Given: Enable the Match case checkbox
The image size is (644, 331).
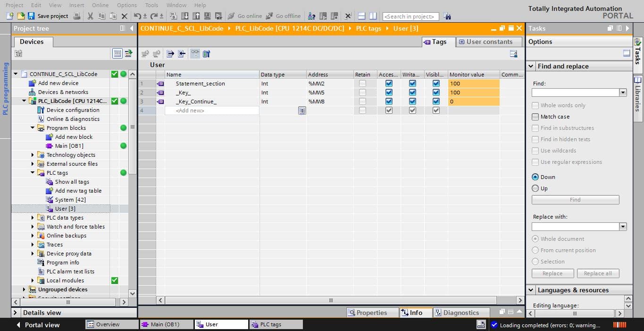Looking at the screenshot, I should [x=535, y=117].
